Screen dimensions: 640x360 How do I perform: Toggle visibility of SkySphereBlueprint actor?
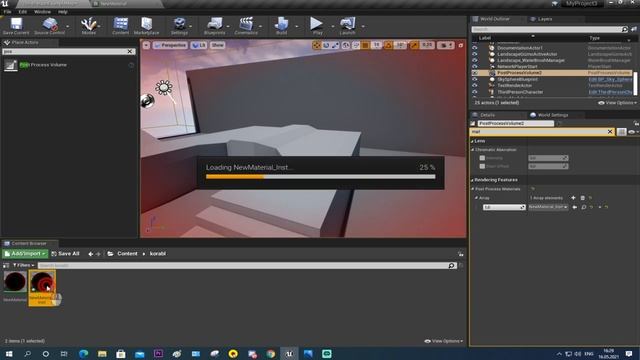(475, 79)
